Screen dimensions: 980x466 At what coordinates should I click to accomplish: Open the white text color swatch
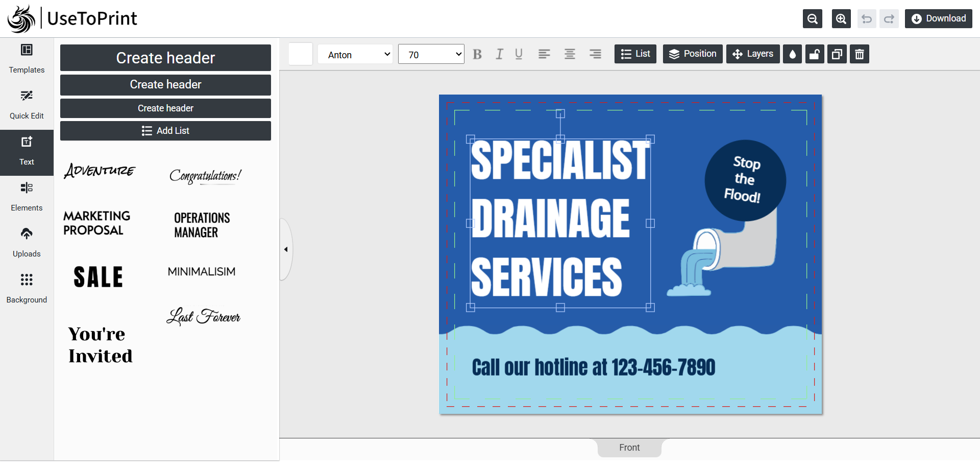tap(301, 54)
